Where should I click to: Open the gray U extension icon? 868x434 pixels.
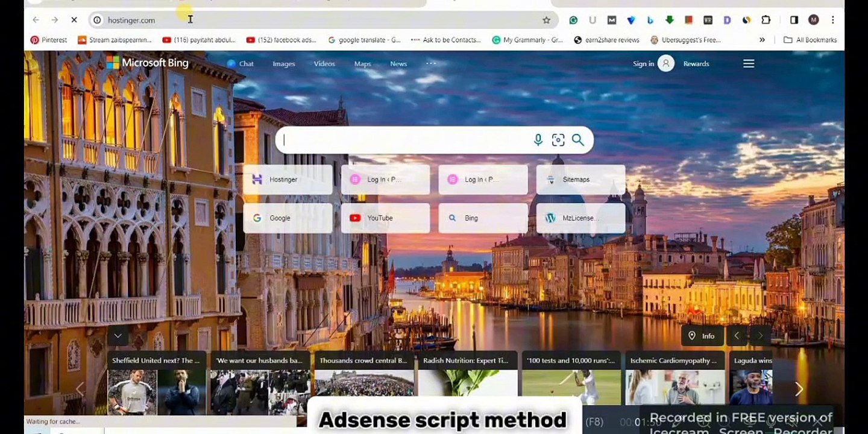593,20
